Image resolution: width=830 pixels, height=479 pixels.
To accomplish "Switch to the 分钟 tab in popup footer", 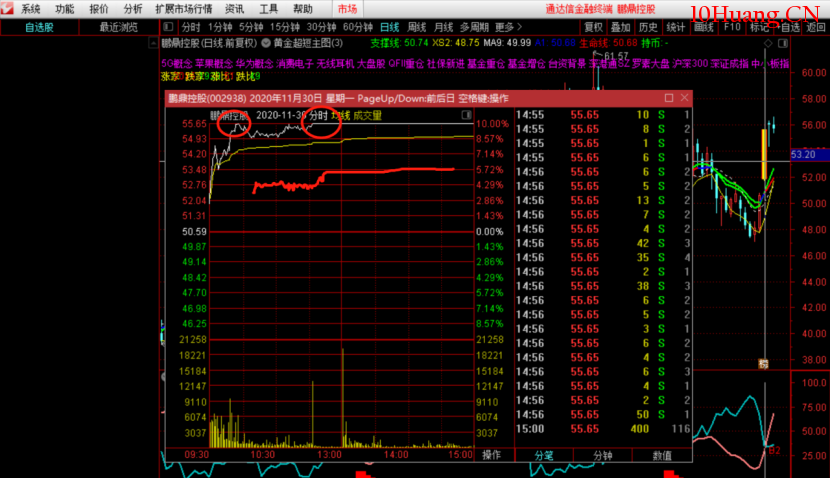I will pos(602,455).
